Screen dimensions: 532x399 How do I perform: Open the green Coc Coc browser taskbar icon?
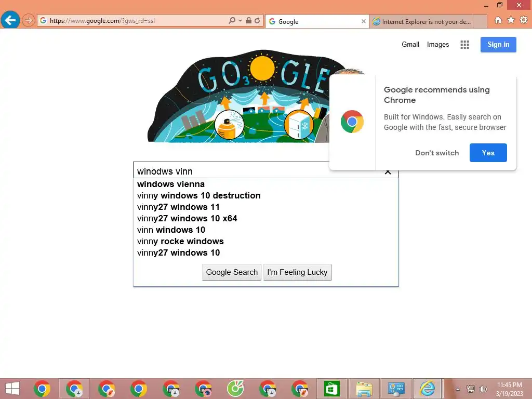coord(235,389)
